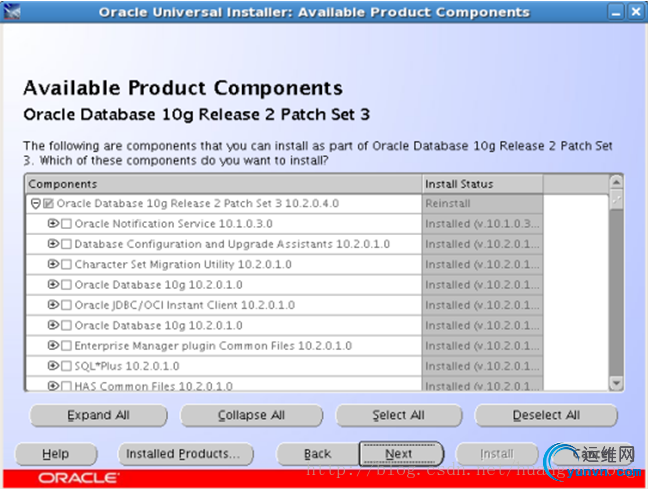Image resolution: width=648 pixels, height=489 pixels.
Task: Click the scrollbar down arrow of components list
Action: click(616, 383)
